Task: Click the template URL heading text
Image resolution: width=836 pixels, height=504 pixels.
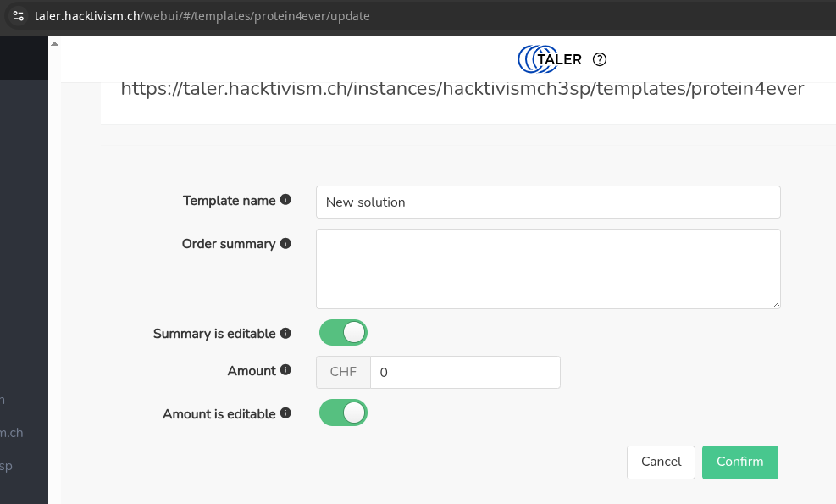Action: click(462, 89)
